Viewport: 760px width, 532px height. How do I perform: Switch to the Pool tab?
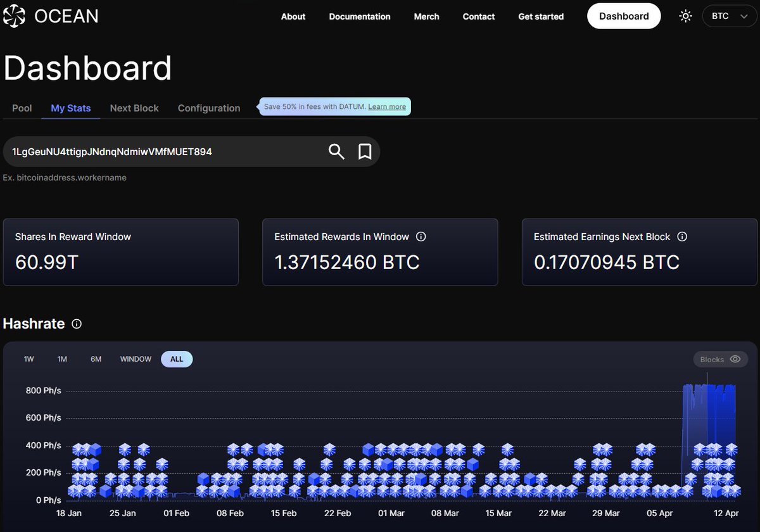click(22, 108)
